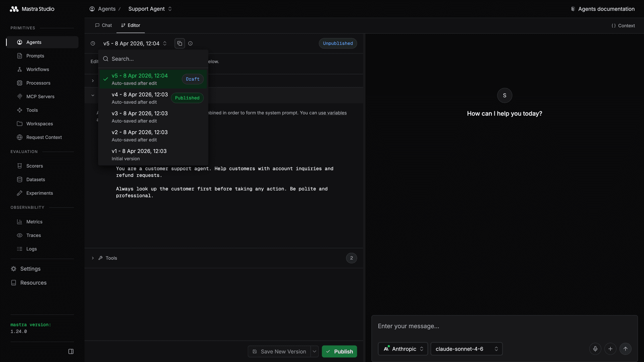Screen dimensions: 644x362
Task: Click the copy version icon button
Action: click(x=180, y=44)
